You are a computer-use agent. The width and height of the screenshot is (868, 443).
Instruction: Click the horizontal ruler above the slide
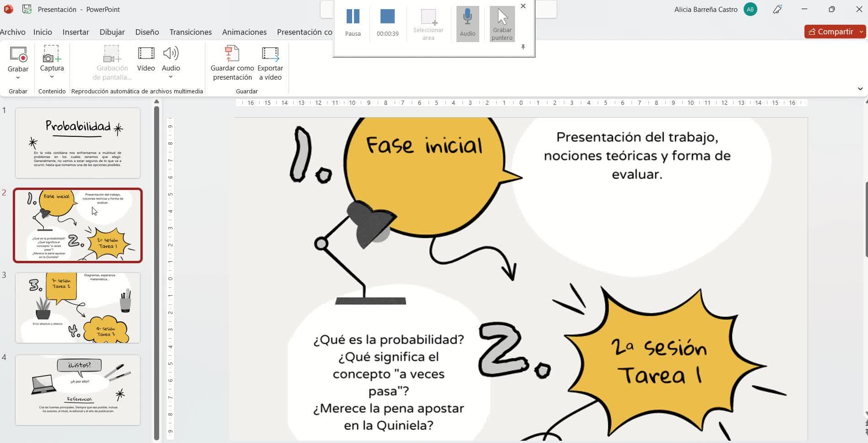click(x=521, y=103)
